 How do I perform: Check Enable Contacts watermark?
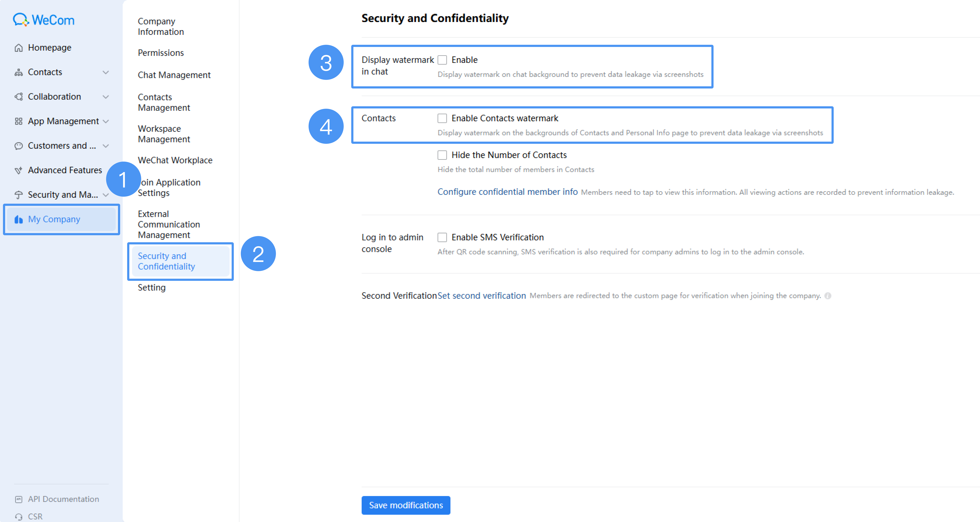[x=442, y=119]
